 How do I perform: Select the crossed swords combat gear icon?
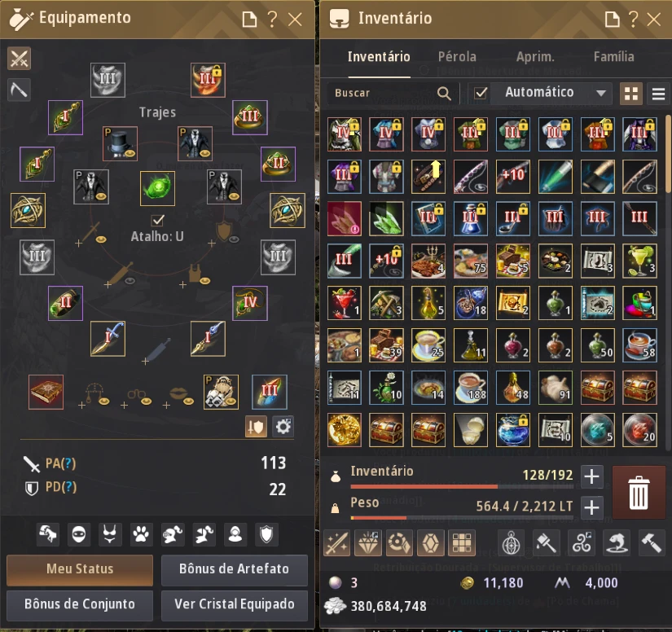20,59
